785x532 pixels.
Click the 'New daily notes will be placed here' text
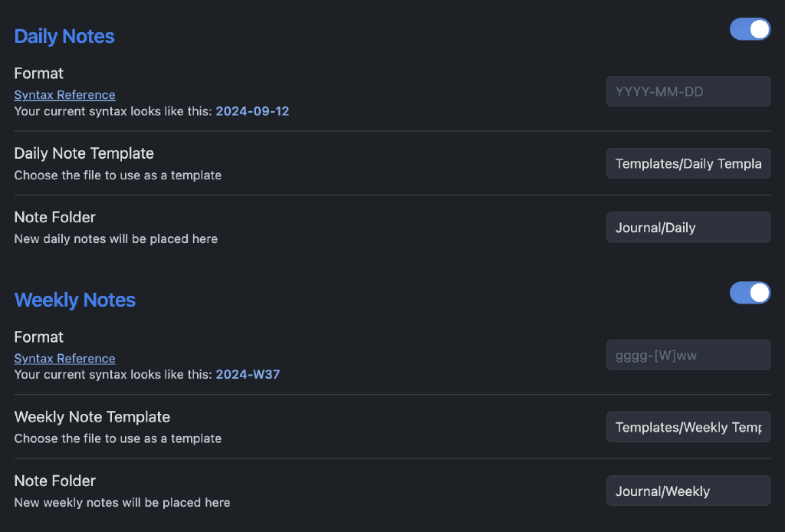[x=115, y=238]
